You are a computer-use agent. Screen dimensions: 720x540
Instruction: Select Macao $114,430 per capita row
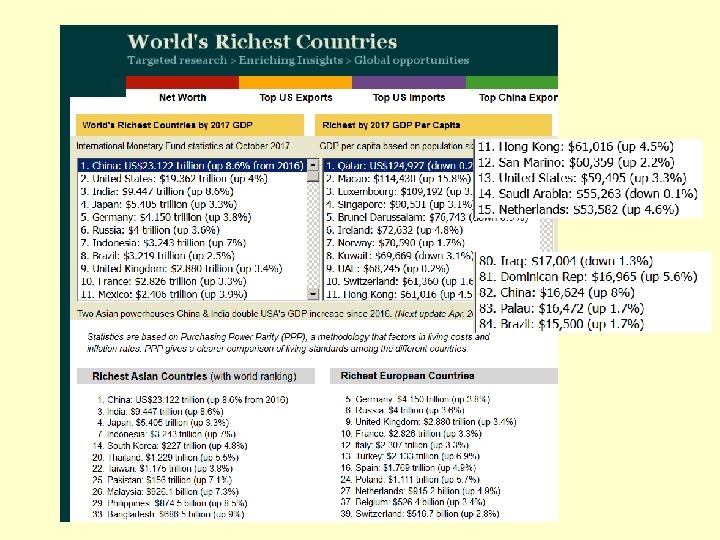(399, 178)
